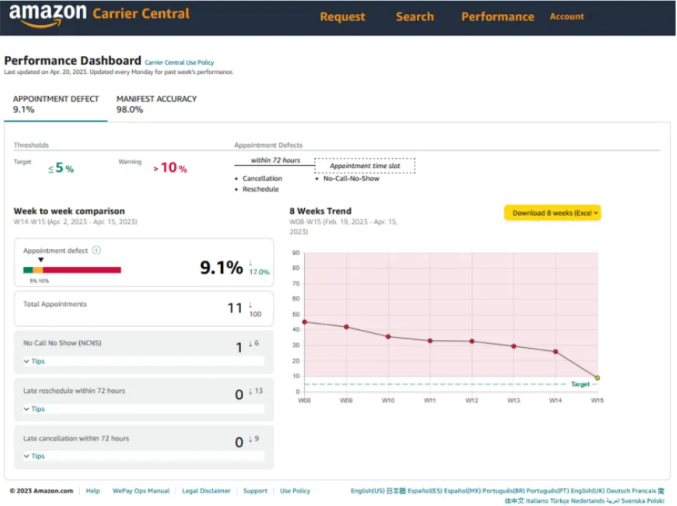Click the 'Appointment time slot' dashed box

[x=365, y=166]
